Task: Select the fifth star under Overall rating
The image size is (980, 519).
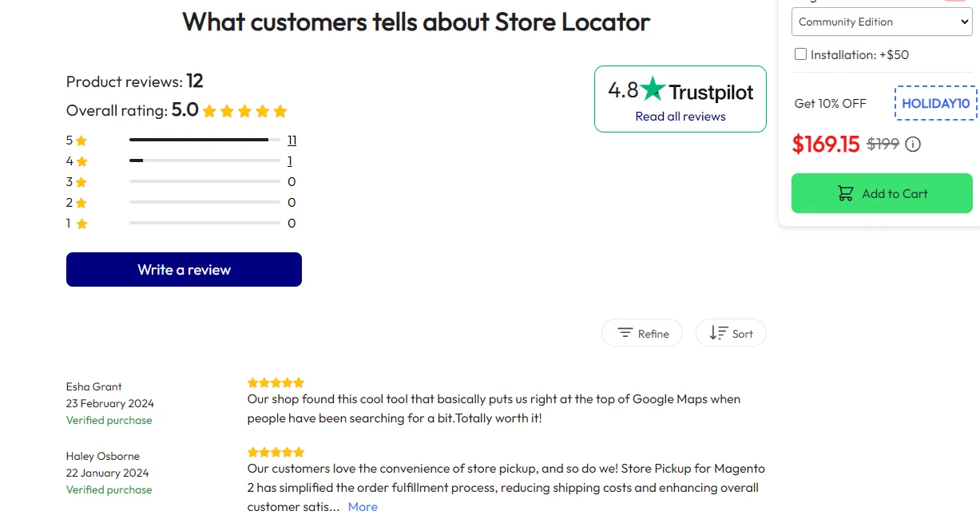Action: (x=280, y=110)
